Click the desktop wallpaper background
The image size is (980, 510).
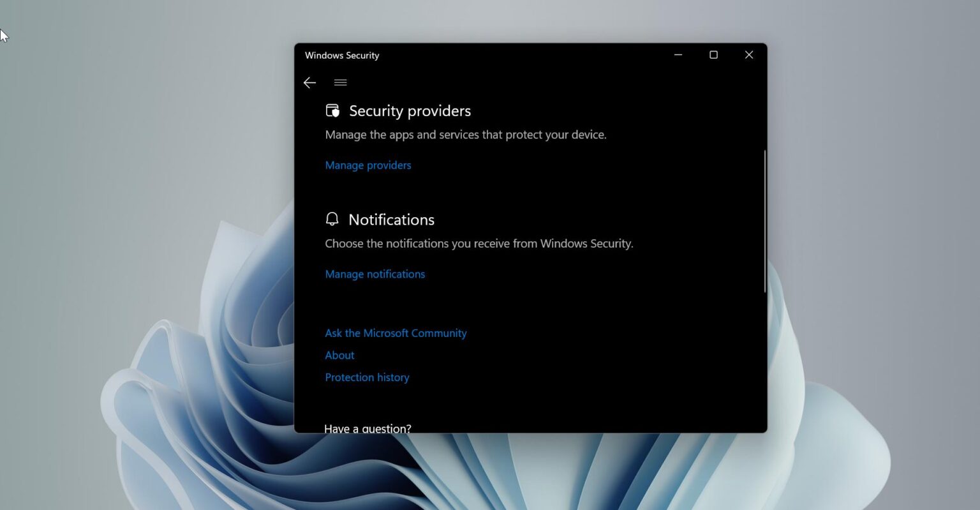pyautogui.click(x=128, y=255)
